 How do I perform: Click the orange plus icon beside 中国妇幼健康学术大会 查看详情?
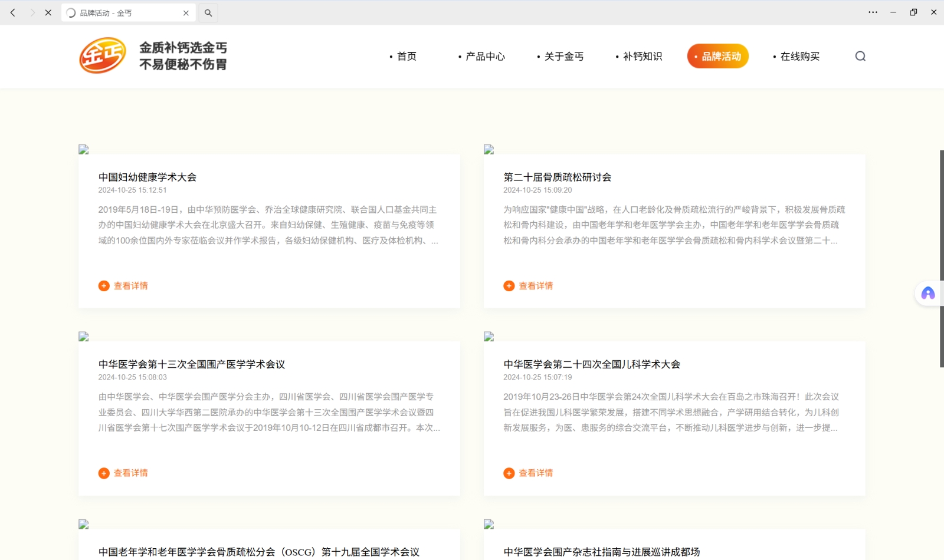(x=104, y=285)
